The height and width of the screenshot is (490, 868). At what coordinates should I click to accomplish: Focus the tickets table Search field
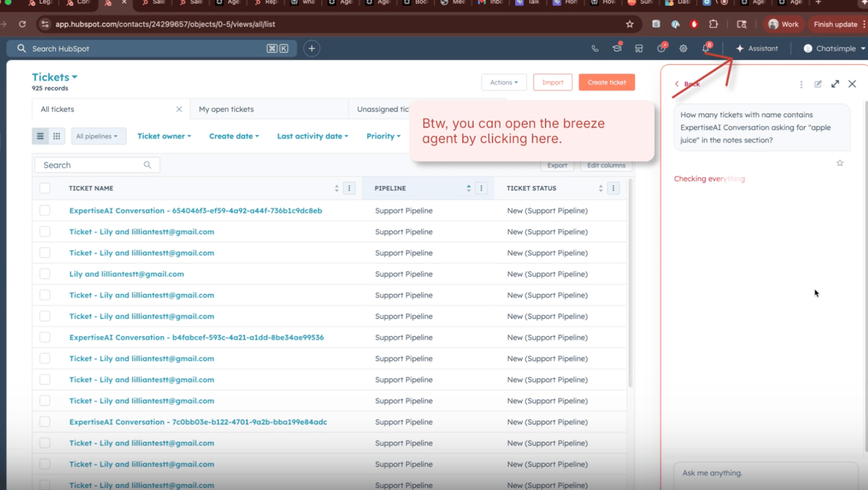97,165
